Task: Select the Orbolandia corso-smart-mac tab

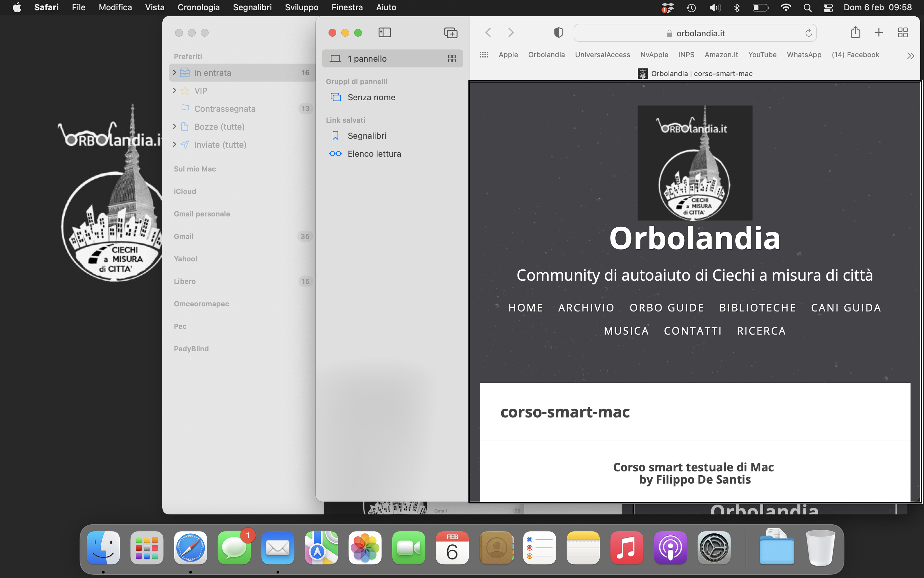Action: click(x=695, y=74)
